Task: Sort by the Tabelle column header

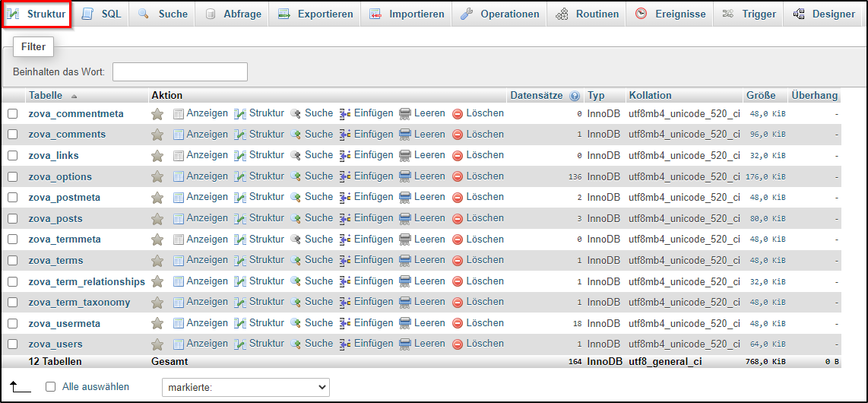Action: pos(46,96)
